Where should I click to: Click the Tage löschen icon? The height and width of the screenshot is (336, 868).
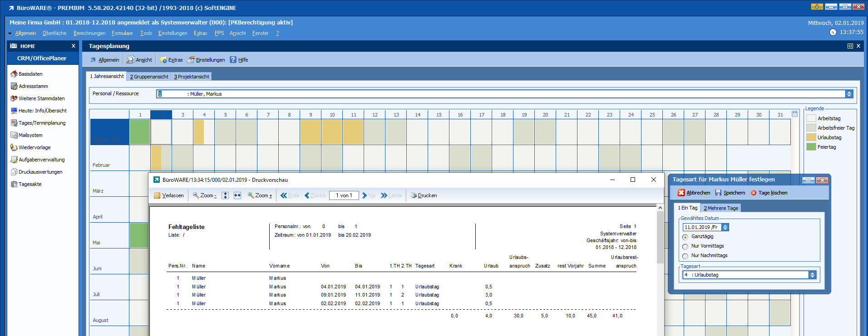pos(754,193)
